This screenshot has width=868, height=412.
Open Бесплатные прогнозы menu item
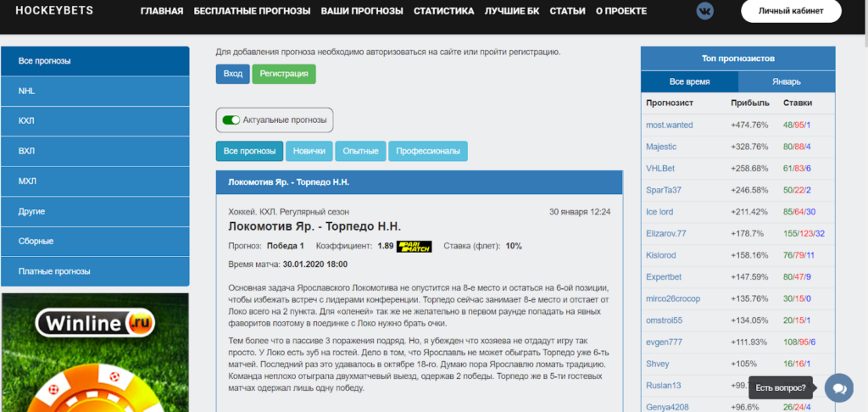252,11
